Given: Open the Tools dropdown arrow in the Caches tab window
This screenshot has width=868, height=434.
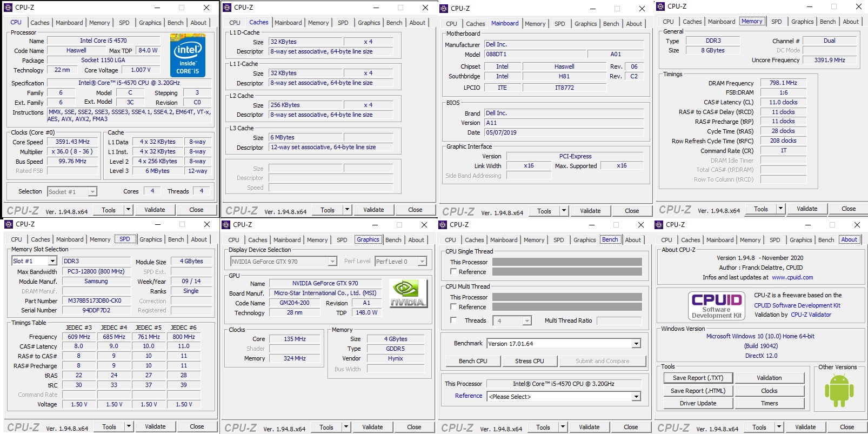Looking at the screenshot, I should pyautogui.click(x=347, y=210).
